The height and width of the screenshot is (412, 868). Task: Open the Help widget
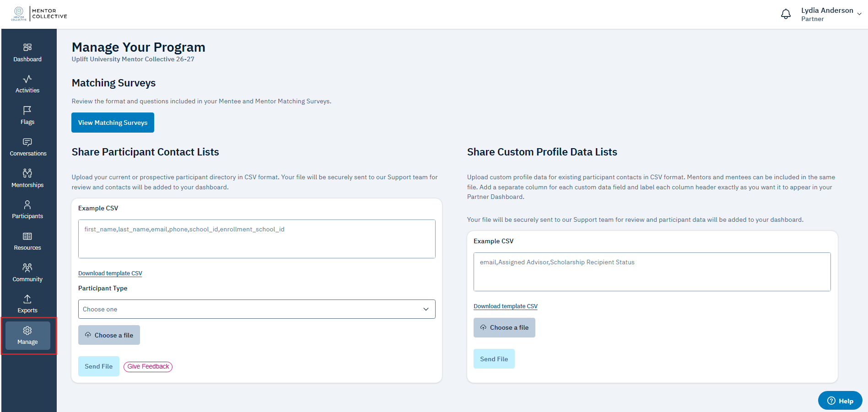click(x=840, y=401)
